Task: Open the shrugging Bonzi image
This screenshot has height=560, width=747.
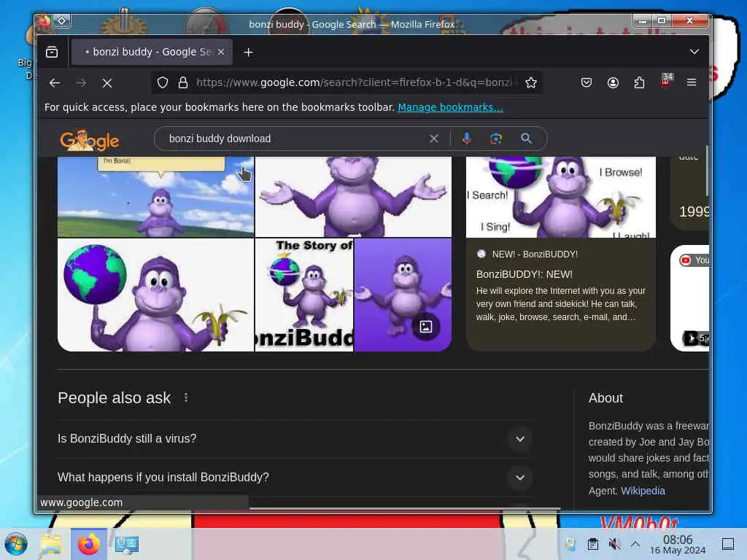Action: pos(354,197)
